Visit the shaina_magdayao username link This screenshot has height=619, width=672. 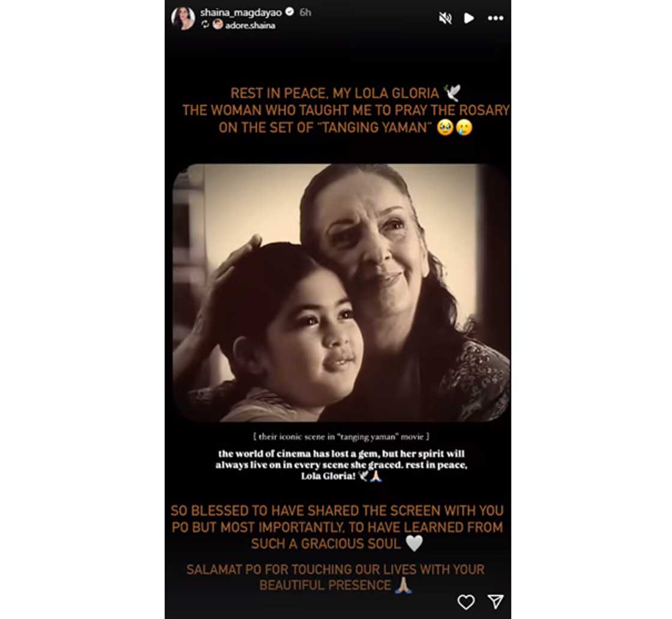(241, 12)
